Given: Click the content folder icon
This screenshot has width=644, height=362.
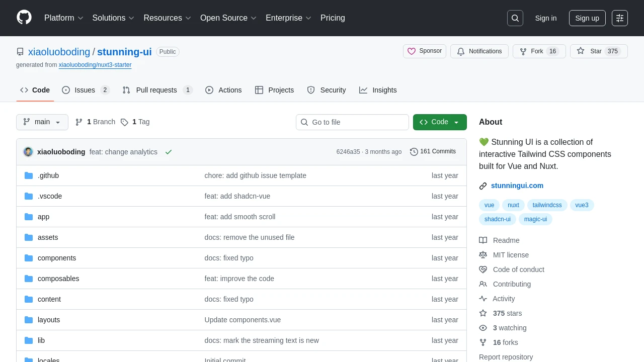Looking at the screenshot, I should [29, 299].
